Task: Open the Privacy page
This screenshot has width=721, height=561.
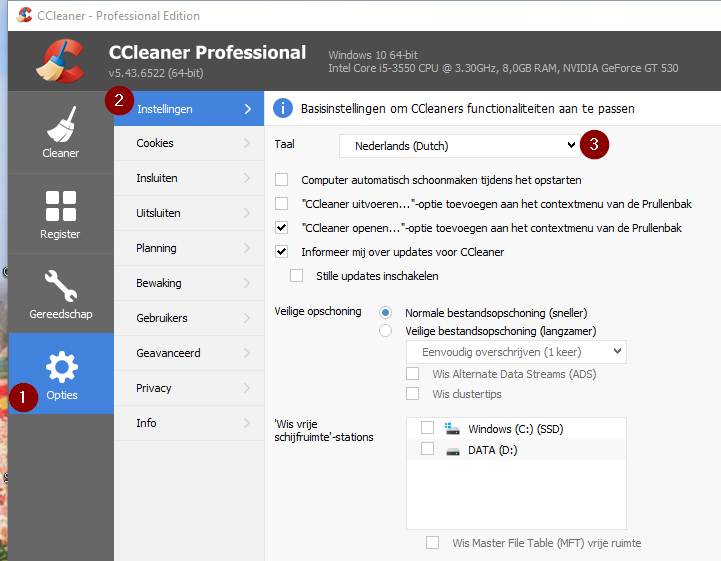Action: tap(189, 388)
